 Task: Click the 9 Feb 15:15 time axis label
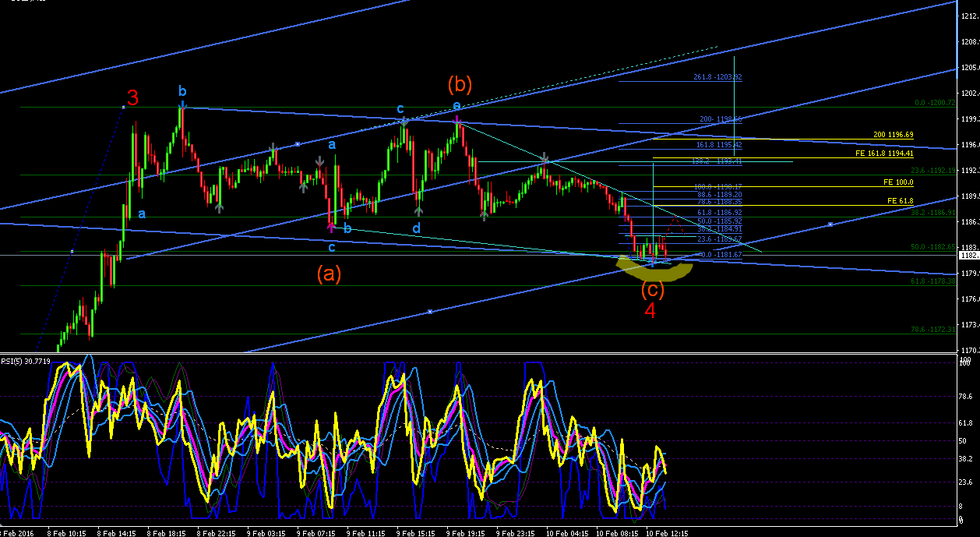point(416,533)
